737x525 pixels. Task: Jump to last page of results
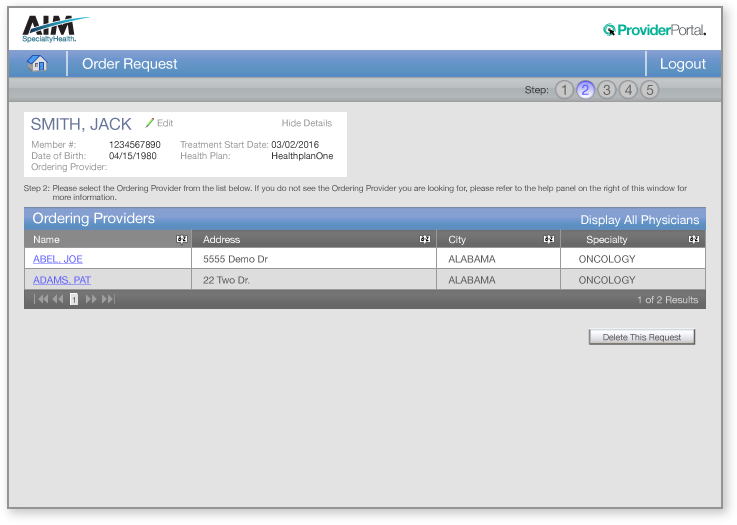click(108, 299)
